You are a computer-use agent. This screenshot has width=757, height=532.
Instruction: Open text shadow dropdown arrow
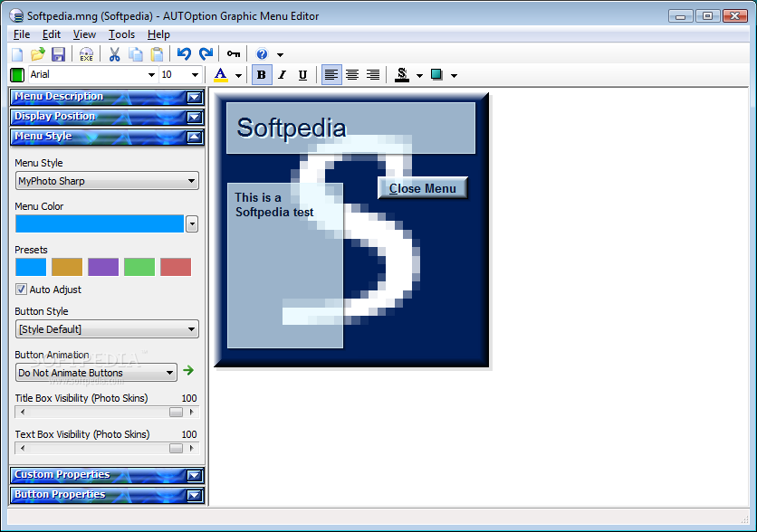coord(419,75)
